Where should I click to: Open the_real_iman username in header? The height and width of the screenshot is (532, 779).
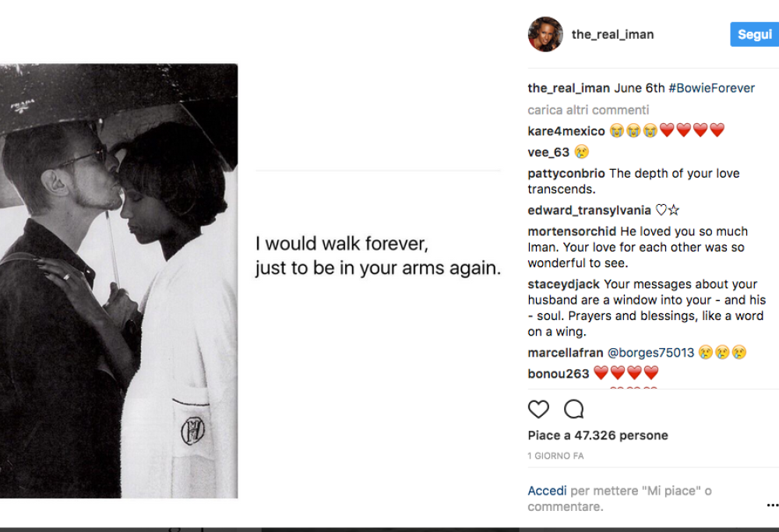pyautogui.click(x=612, y=34)
